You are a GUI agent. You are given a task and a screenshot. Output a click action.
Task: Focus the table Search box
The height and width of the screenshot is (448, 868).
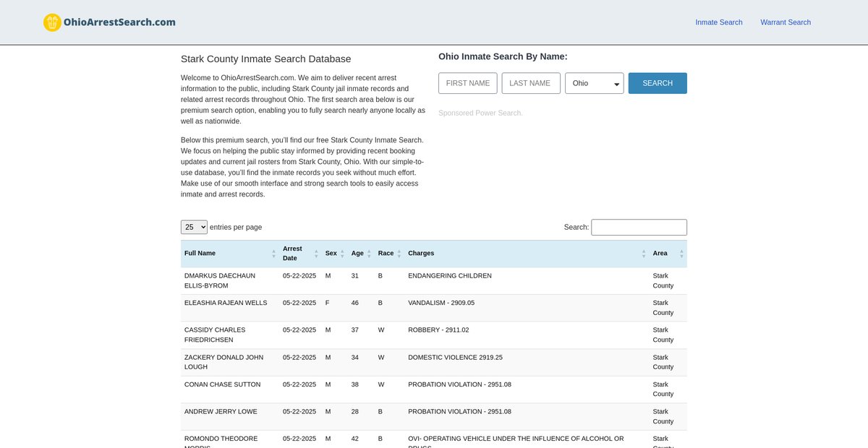pos(639,227)
